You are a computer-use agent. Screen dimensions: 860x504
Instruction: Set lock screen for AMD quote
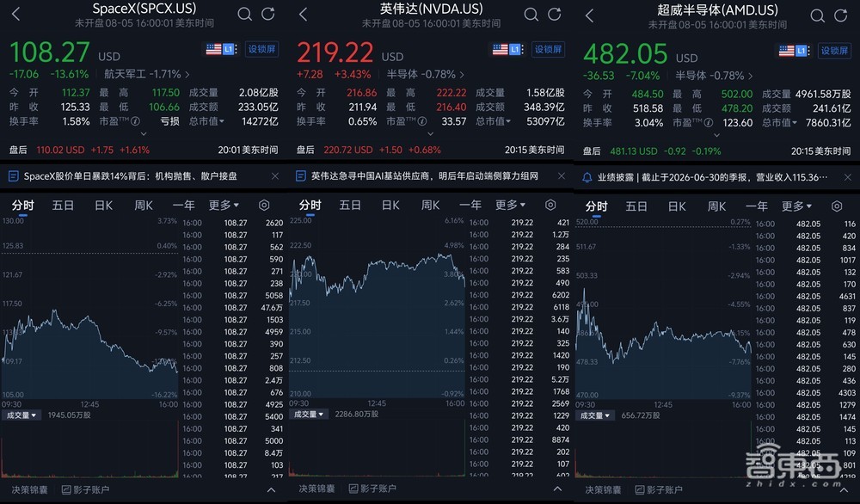click(834, 51)
